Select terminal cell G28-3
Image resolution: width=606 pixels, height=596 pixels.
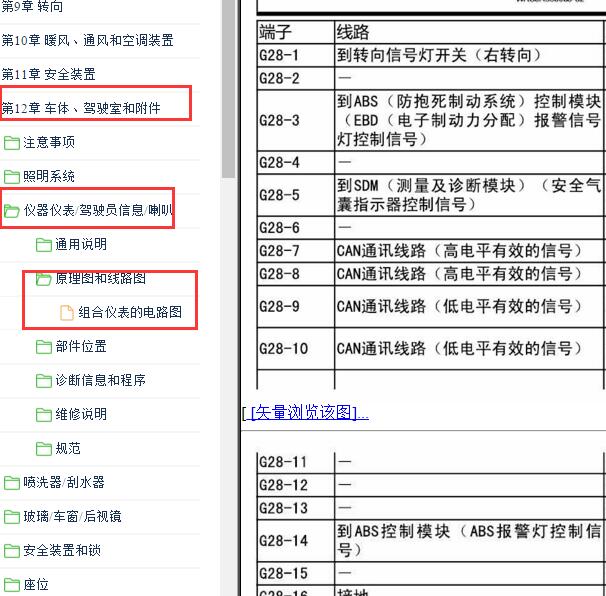tap(296, 121)
